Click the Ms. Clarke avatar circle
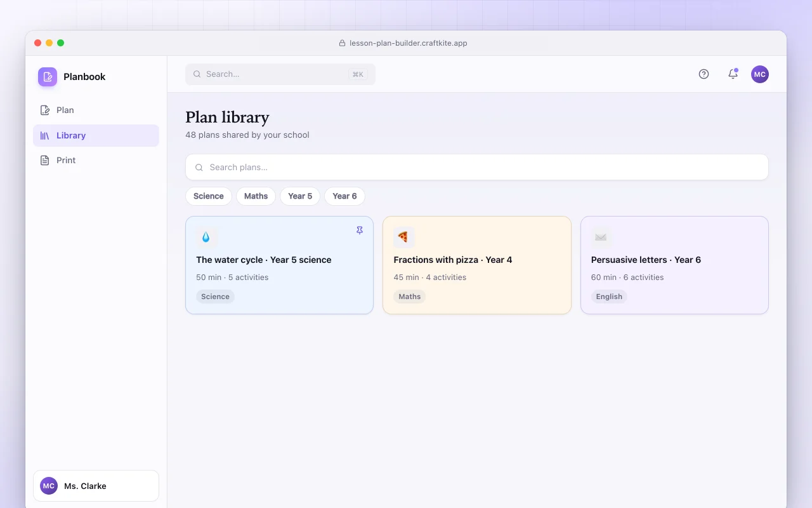The height and width of the screenshot is (508, 812). tap(49, 486)
